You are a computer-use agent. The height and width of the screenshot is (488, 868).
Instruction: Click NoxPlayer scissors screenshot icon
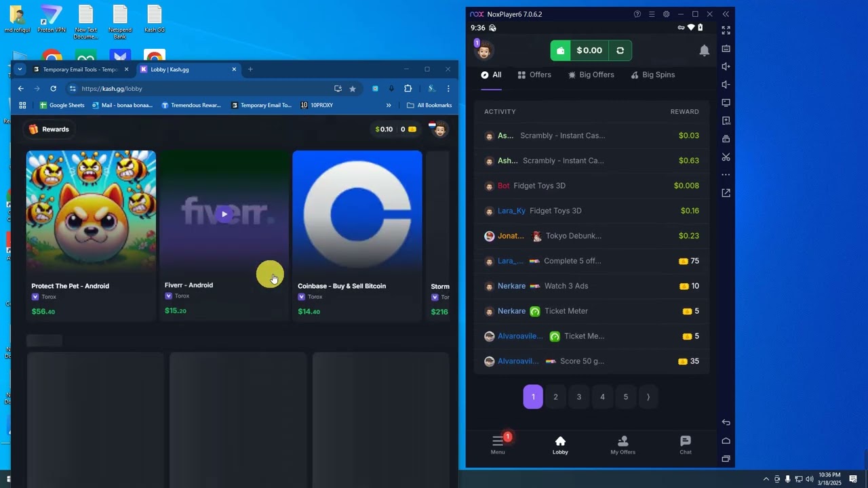coord(726,157)
